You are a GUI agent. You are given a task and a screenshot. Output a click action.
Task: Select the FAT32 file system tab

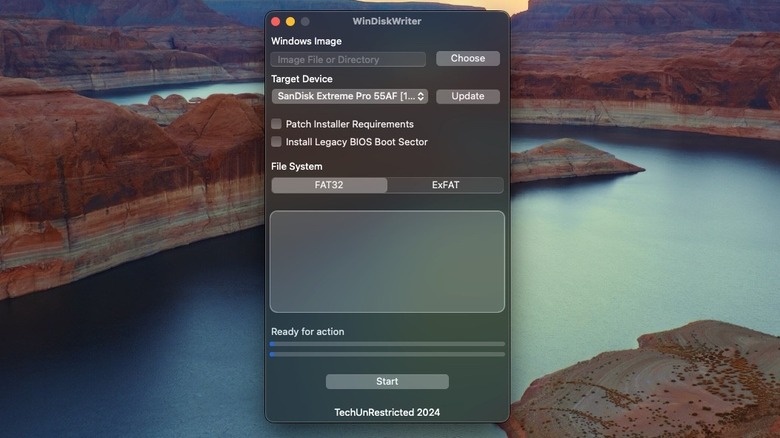tap(329, 185)
